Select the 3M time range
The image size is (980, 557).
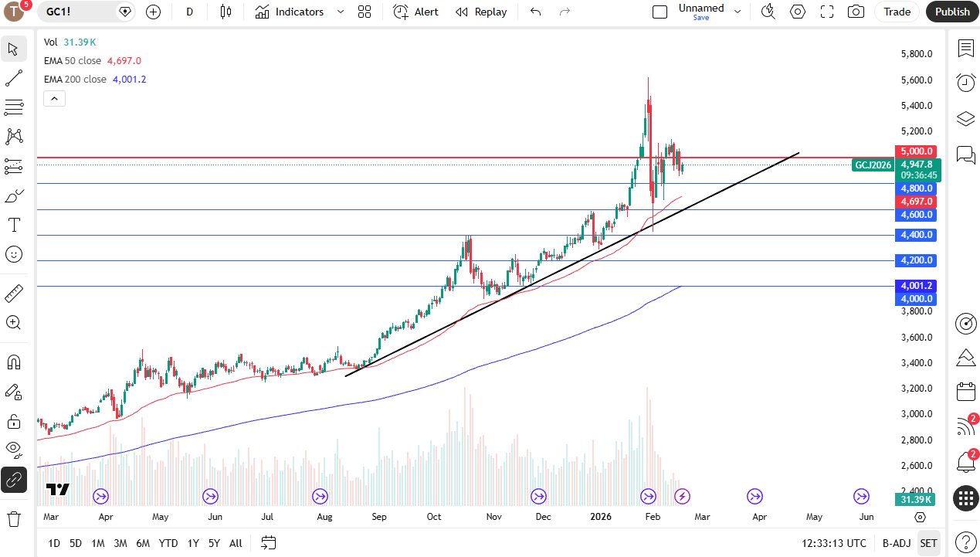pos(120,543)
